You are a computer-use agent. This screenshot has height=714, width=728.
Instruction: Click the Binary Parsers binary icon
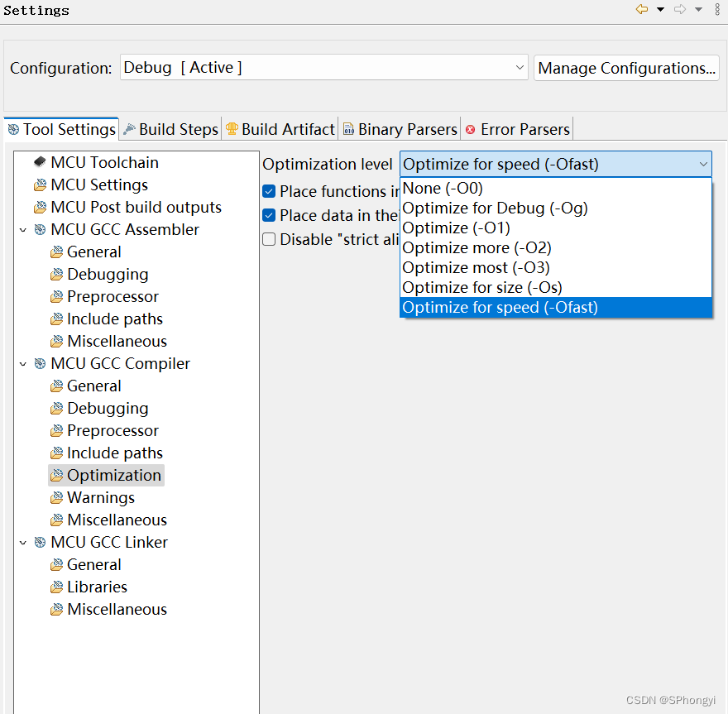351,129
